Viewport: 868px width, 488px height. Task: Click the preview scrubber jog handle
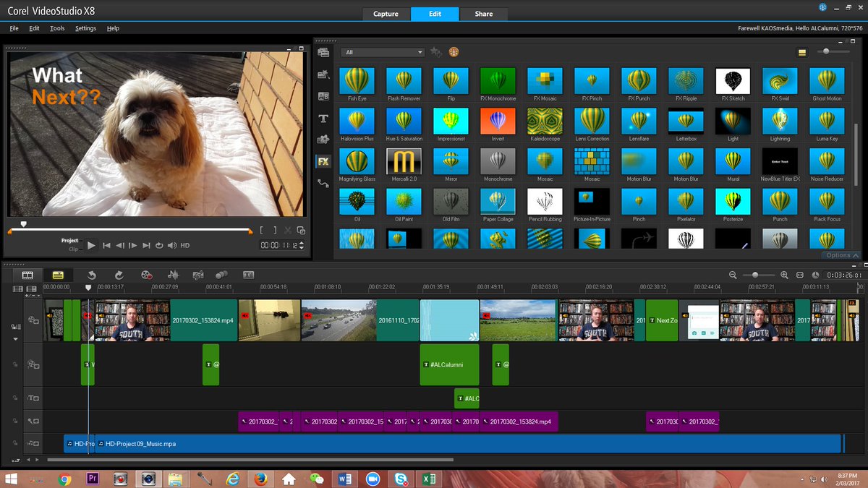tap(23, 224)
